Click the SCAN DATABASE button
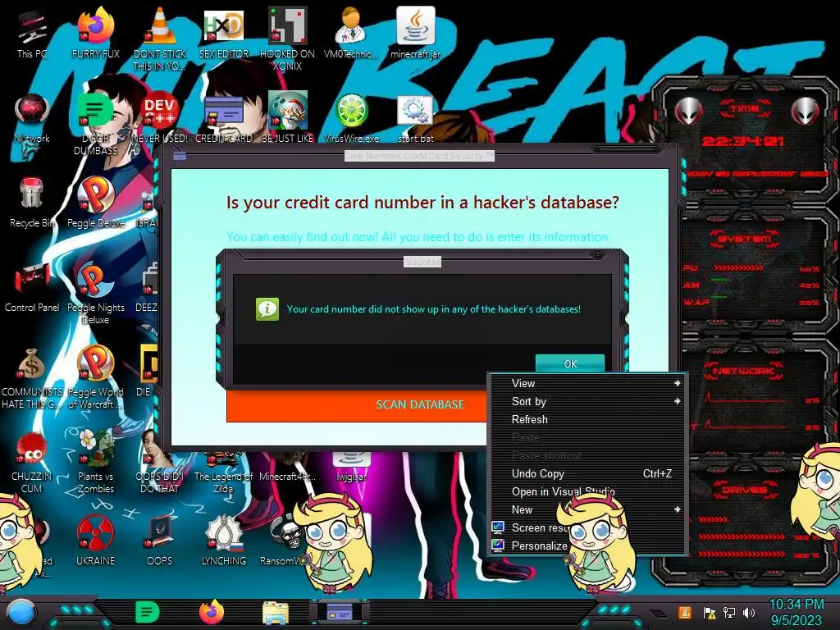 click(x=356, y=405)
